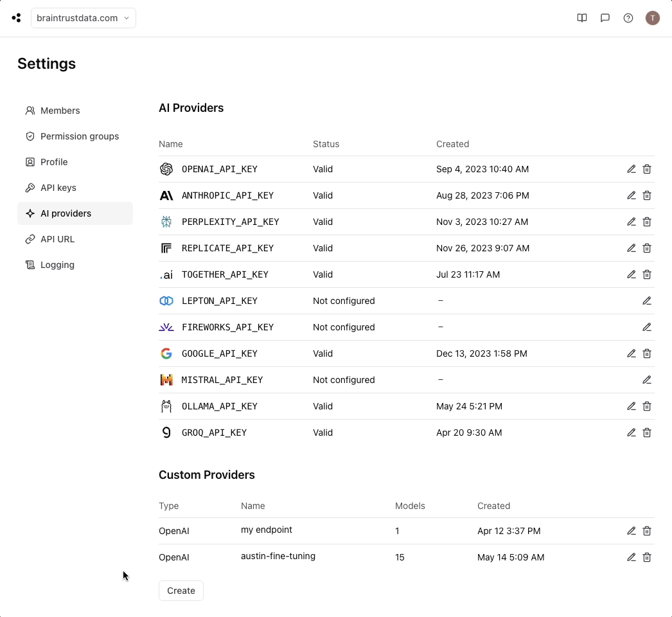672x617 pixels.
Task: Click the Anthropic logo next to ANTHROPIC_API_KEY
Action: (x=166, y=195)
